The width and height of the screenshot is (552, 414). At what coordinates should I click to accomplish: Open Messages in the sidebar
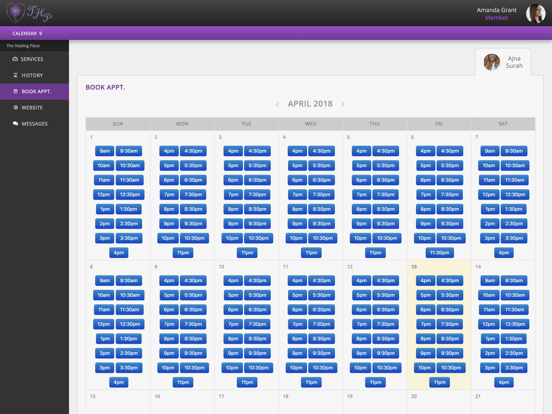34,124
